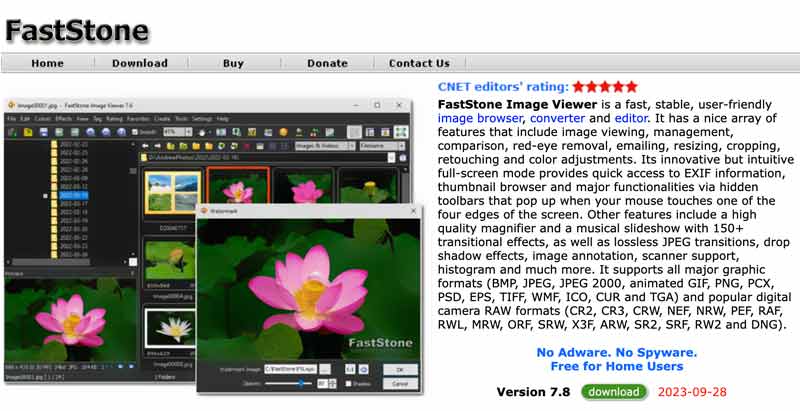This screenshot has height=411, width=800.
Task: Click the orange round toolbar icon
Action: click(x=284, y=132)
